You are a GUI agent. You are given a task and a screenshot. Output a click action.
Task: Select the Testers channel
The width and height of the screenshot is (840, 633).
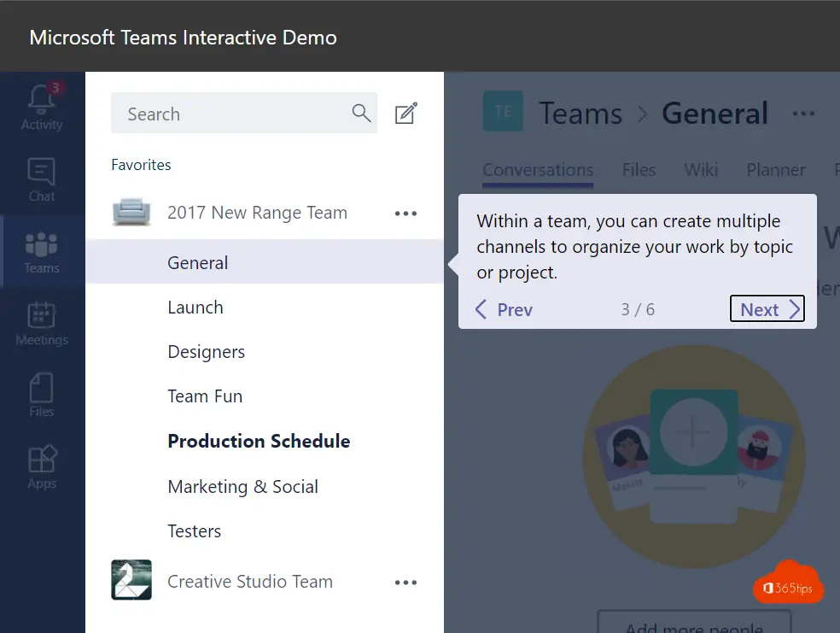click(265, 530)
